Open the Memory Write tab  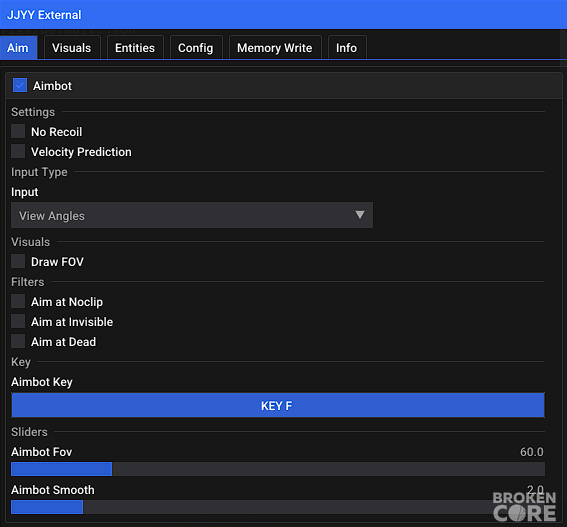[x=275, y=47]
